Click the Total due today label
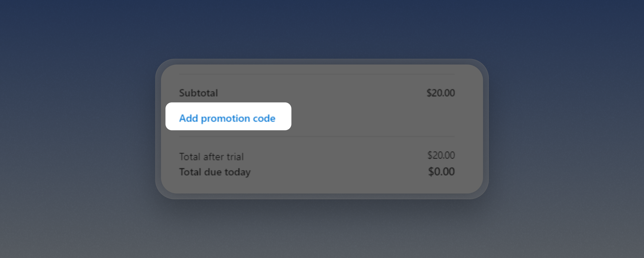 (x=215, y=172)
